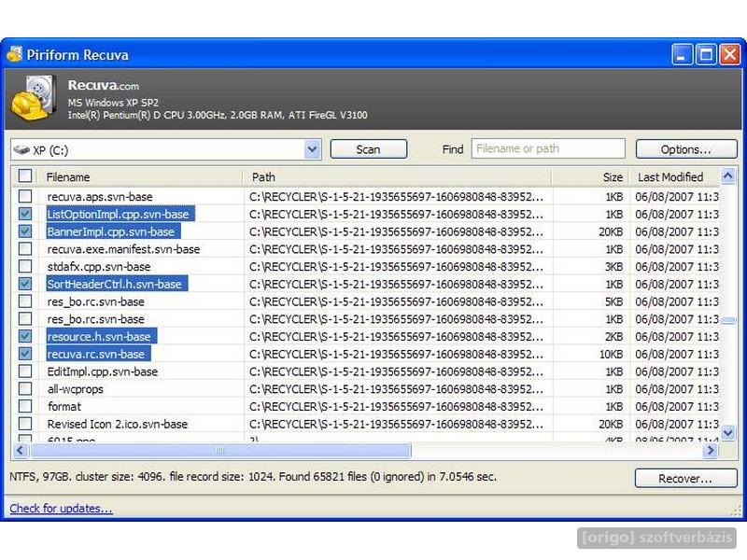The width and height of the screenshot is (747, 560).
Task: Click the Recuva app icon in the title bar
Action: click(14, 54)
